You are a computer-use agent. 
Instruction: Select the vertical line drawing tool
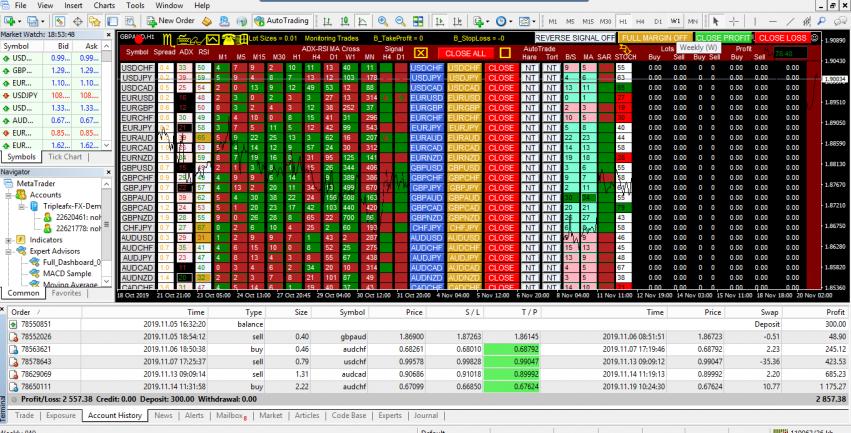click(755, 22)
